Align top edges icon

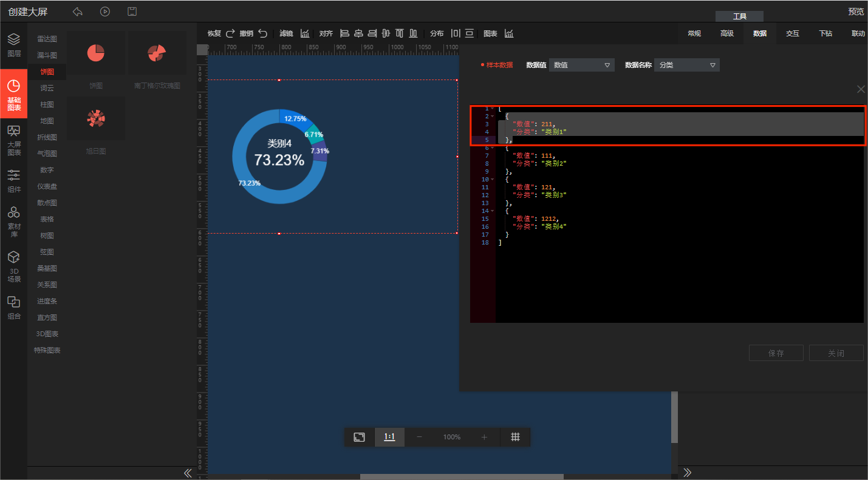pos(400,33)
